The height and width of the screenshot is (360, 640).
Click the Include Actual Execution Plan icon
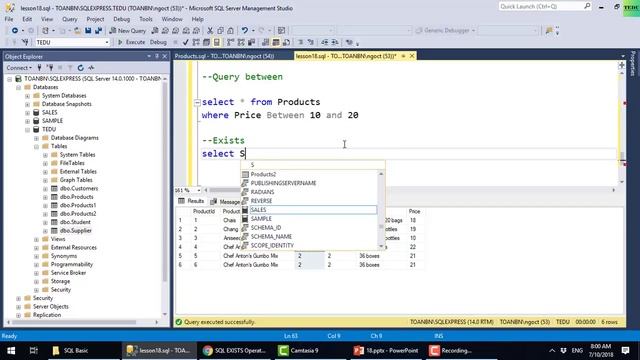231,42
